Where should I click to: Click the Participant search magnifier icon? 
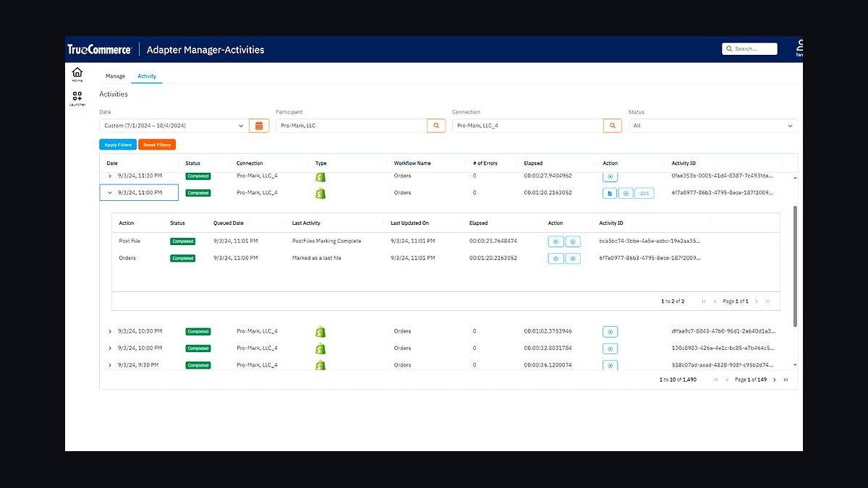coord(436,126)
